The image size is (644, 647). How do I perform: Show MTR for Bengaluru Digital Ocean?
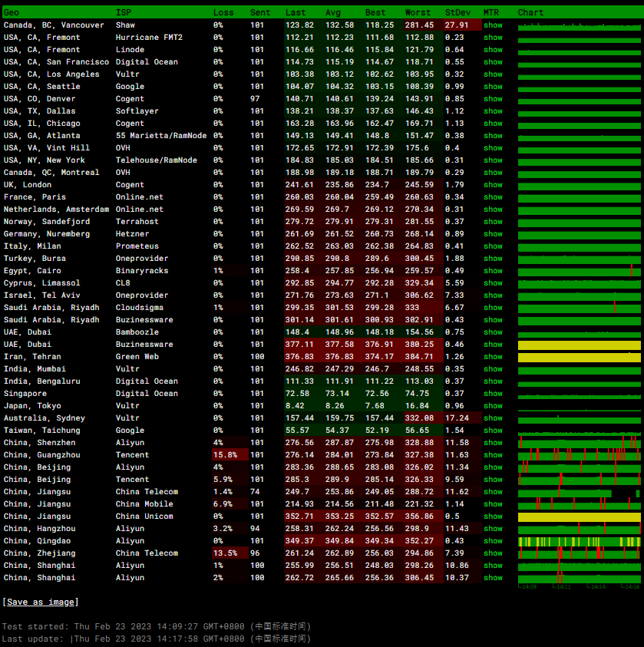[x=493, y=381]
